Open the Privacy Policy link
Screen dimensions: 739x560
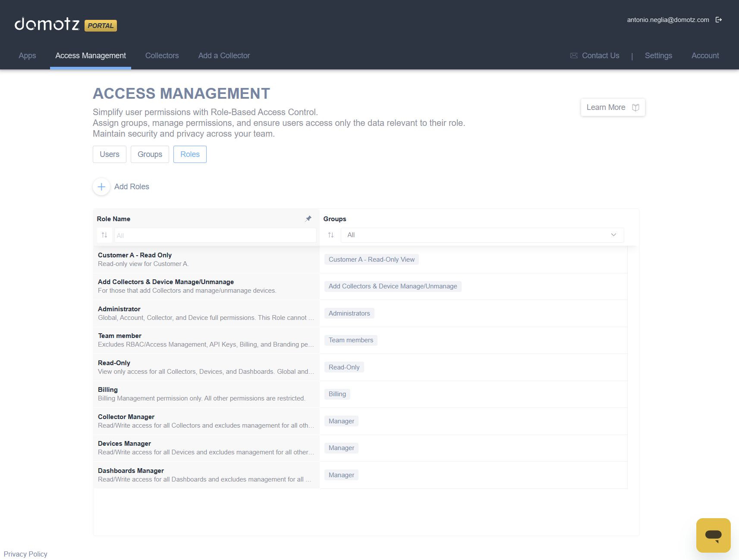tap(25, 554)
